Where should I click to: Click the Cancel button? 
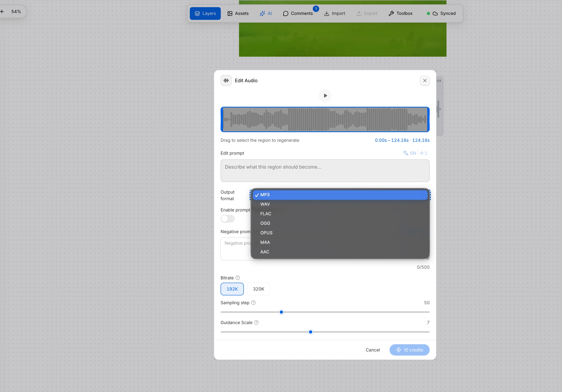(x=373, y=350)
